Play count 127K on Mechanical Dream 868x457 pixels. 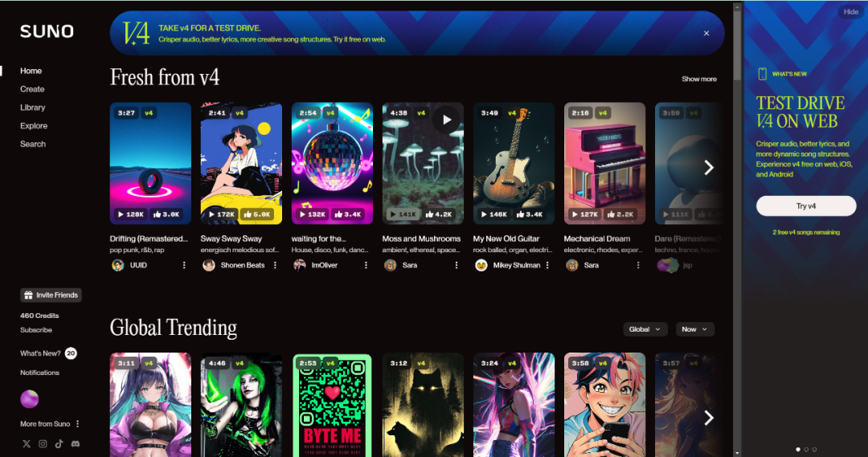[x=584, y=214]
